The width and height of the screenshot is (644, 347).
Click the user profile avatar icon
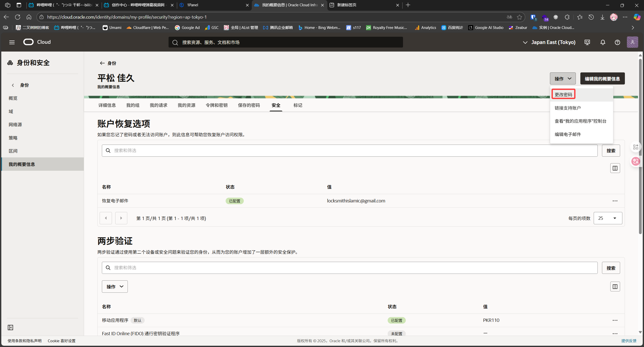pyautogui.click(x=632, y=42)
